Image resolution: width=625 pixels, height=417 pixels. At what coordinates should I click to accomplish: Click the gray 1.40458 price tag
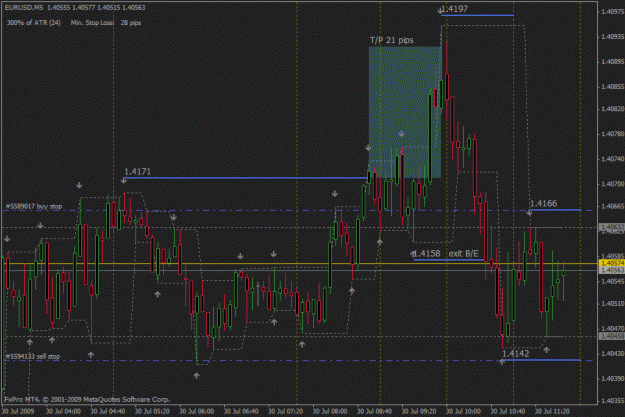pos(612,336)
